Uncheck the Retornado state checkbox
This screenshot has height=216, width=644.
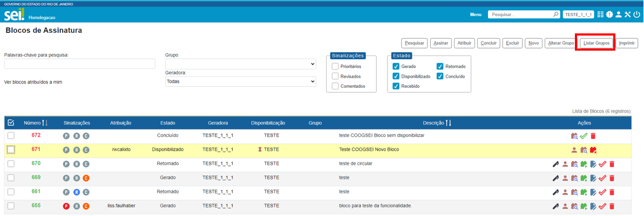[x=440, y=66]
